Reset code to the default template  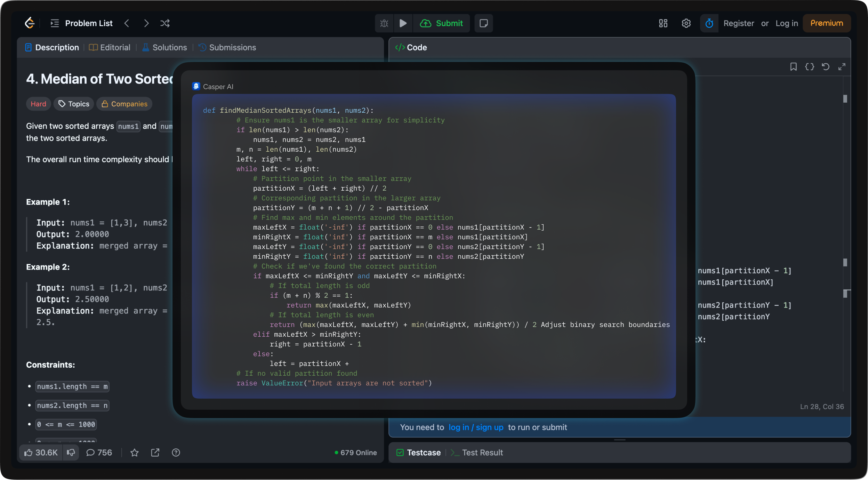(x=826, y=66)
